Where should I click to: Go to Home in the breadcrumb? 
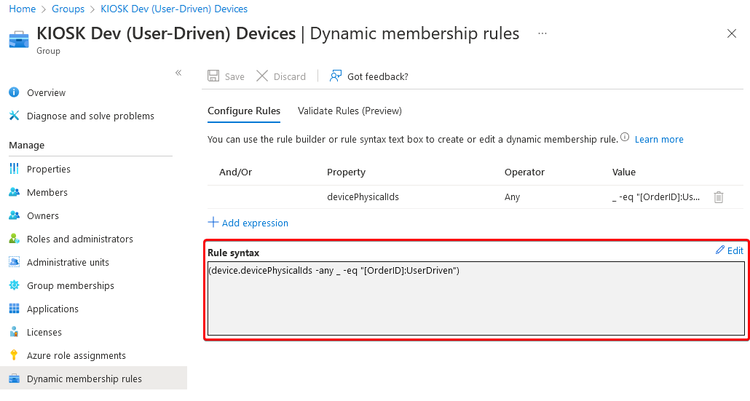pyautogui.click(x=22, y=8)
